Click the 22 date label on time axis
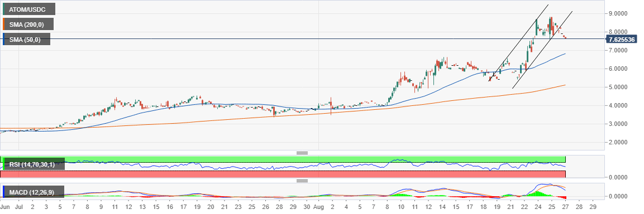 (524, 207)
